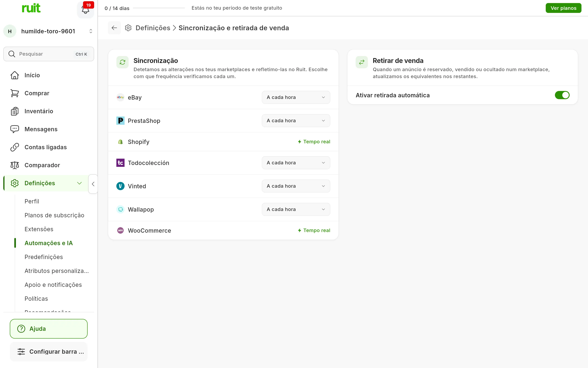The width and height of the screenshot is (588, 368).
Task: Open Contas ligadas in the sidebar
Action: tap(49, 147)
